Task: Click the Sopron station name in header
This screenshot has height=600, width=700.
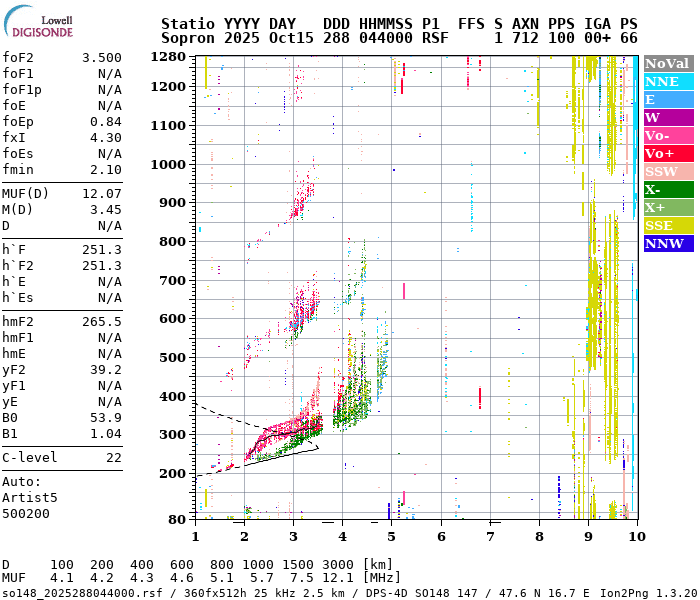Action: pos(189,38)
